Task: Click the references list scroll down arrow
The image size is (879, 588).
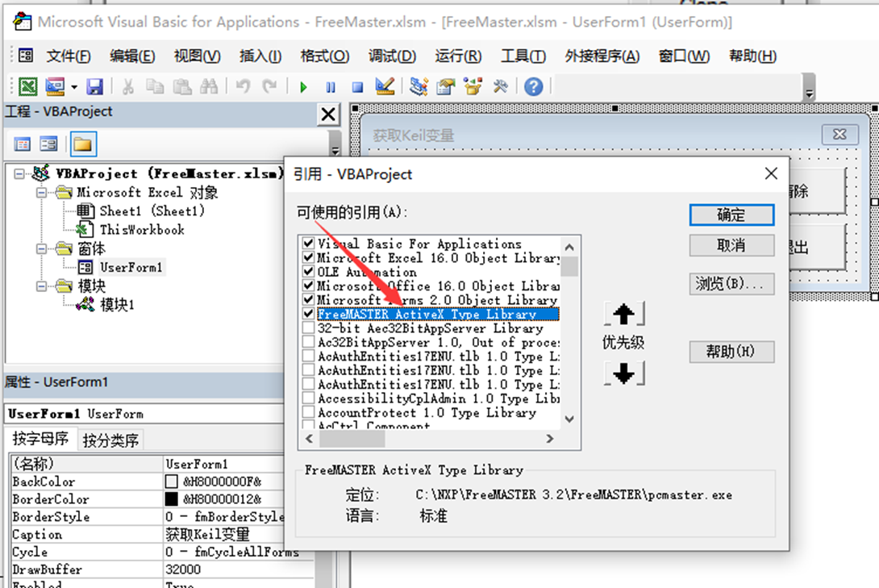Action: tap(569, 419)
